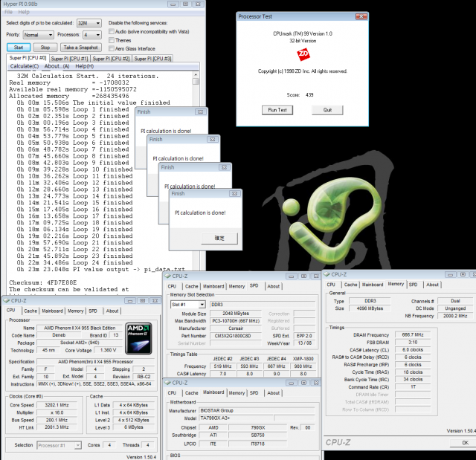Open Hyper PI File menu

(x=8, y=12)
